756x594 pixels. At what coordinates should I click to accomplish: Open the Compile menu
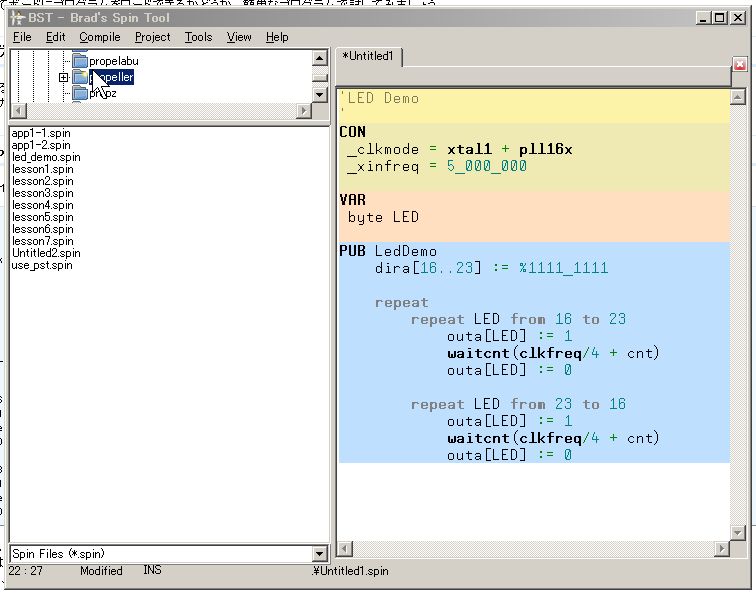tap(100, 37)
